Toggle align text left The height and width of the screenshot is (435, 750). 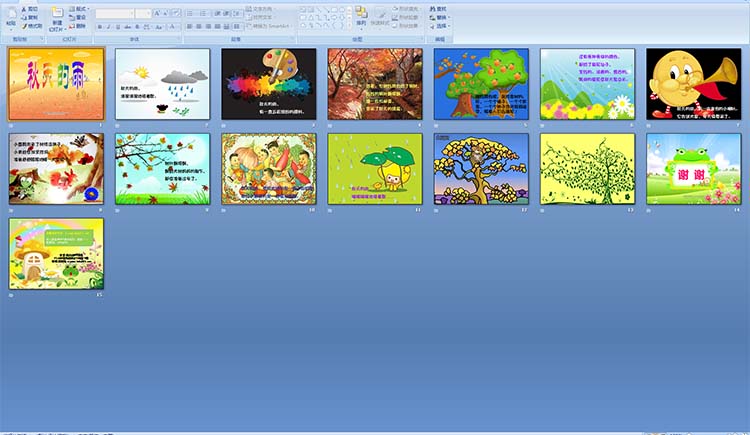(x=190, y=26)
